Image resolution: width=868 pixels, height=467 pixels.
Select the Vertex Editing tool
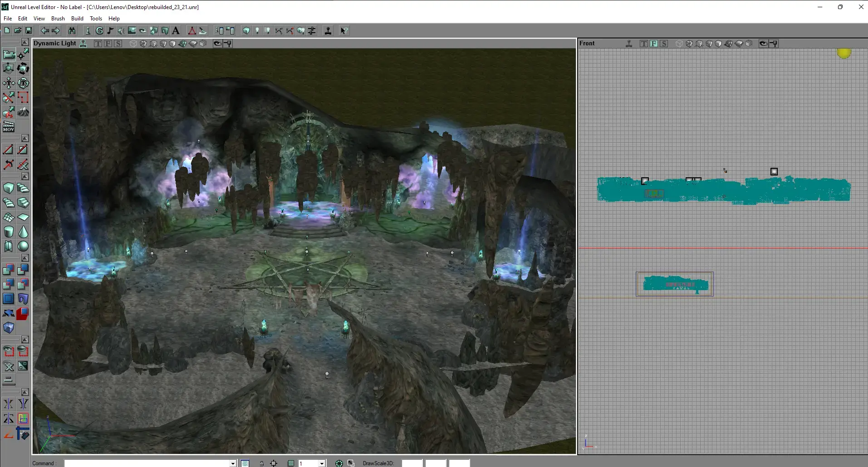[x=23, y=54]
